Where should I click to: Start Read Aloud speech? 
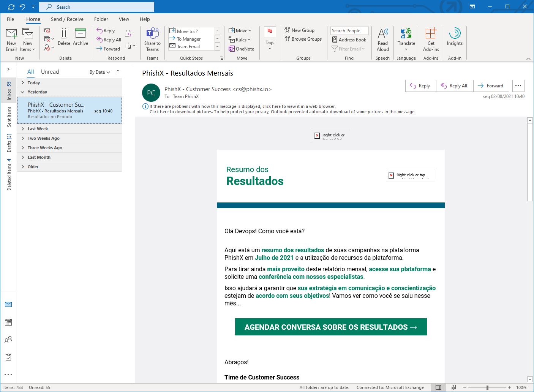click(383, 40)
